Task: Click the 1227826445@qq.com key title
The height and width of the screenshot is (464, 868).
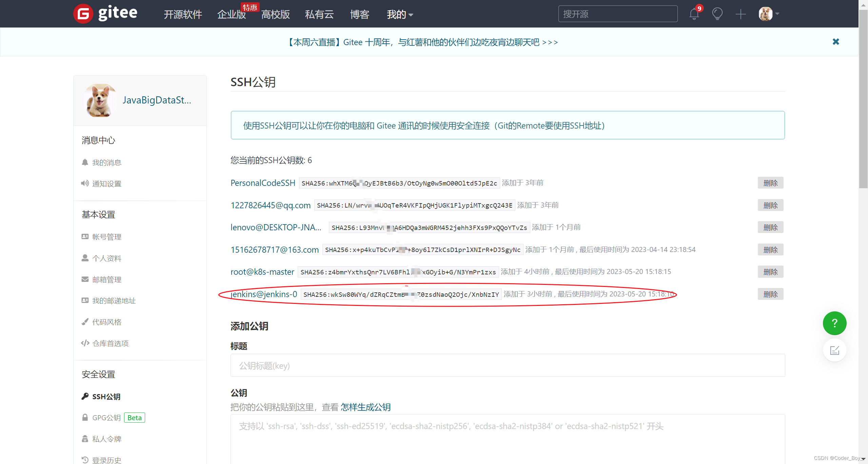Action: 271,205
